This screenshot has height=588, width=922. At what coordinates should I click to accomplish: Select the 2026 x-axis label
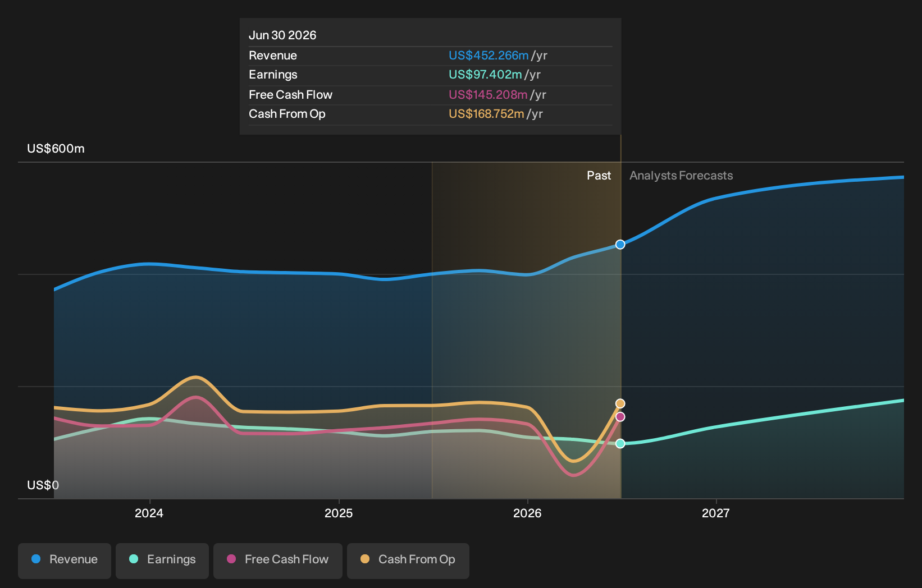click(527, 513)
